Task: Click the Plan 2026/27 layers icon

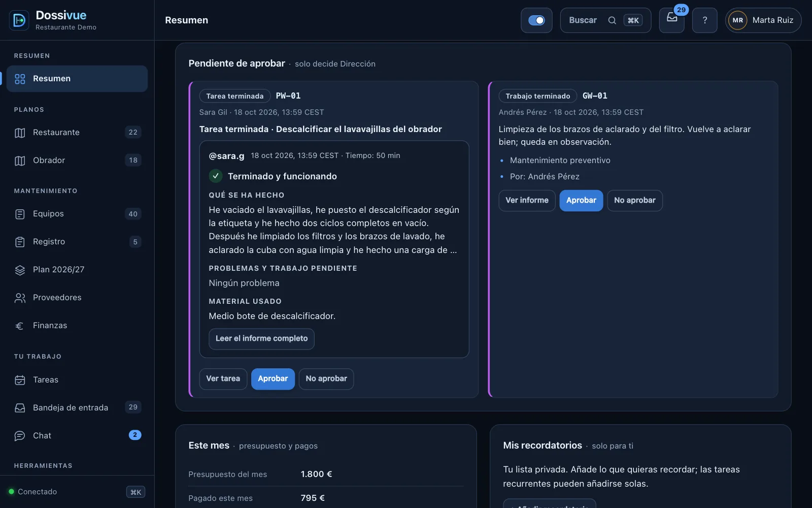Action: coord(20,270)
